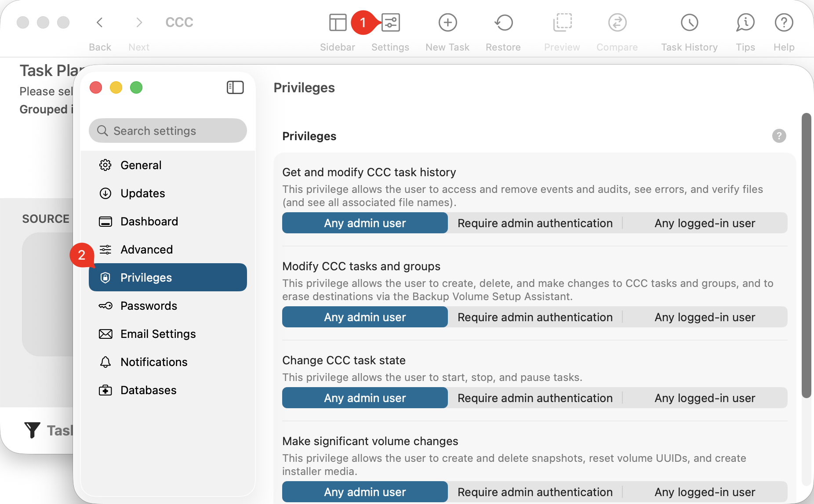Open Task History clock icon
Image resolution: width=814 pixels, height=504 pixels.
689,22
